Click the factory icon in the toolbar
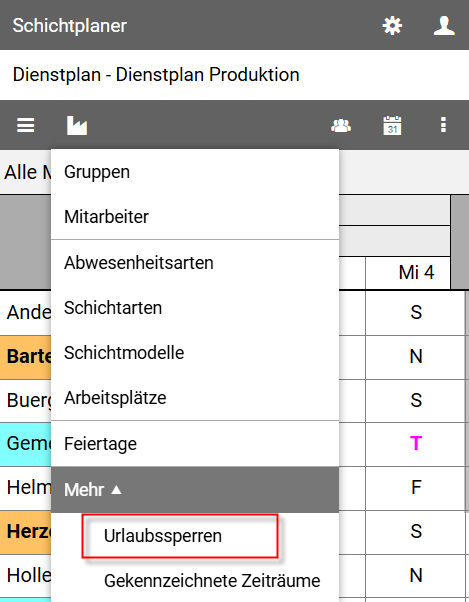469x602 pixels. 77,125
